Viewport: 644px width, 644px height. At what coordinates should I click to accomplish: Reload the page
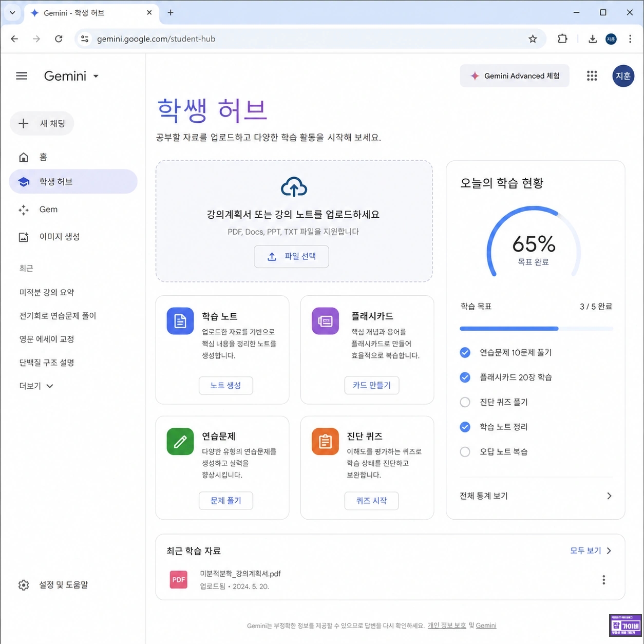59,39
